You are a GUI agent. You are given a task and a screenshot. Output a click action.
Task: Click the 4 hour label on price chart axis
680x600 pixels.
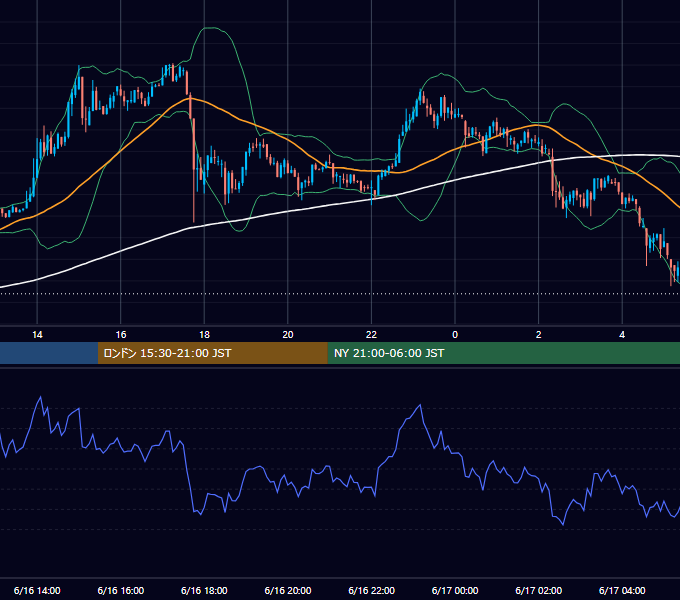coord(622,335)
